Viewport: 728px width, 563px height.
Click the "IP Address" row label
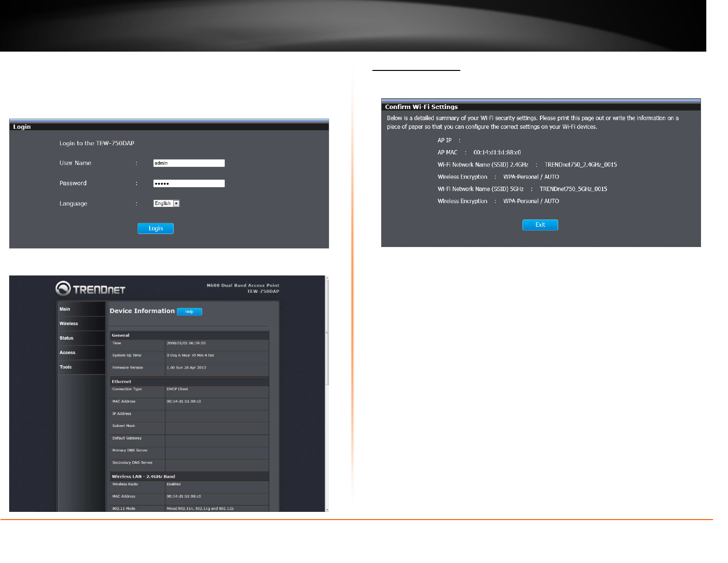point(122,414)
